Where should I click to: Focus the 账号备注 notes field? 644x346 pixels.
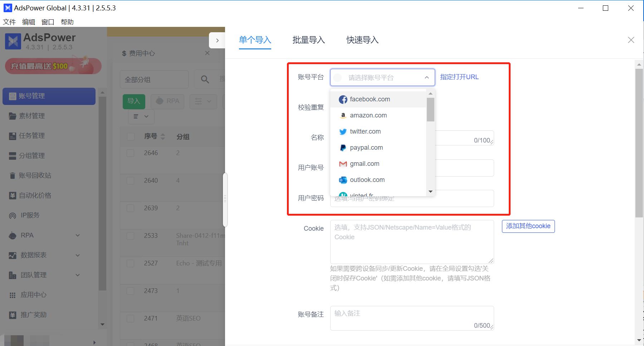pyautogui.click(x=412, y=318)
